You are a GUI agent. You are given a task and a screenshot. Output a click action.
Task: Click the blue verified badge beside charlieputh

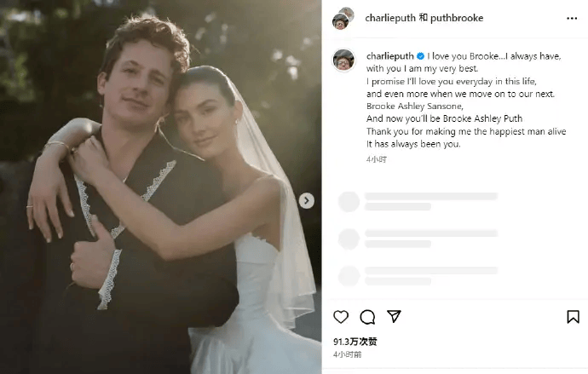coord(421,56)
